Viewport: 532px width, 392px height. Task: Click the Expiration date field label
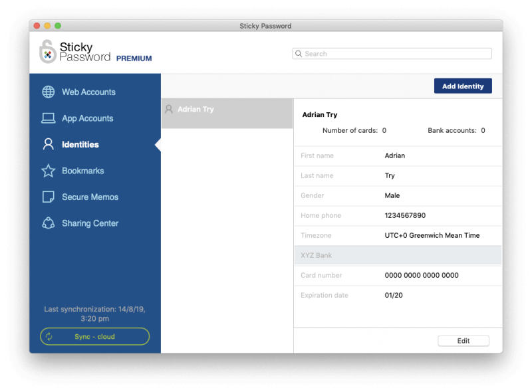[324, 296]
